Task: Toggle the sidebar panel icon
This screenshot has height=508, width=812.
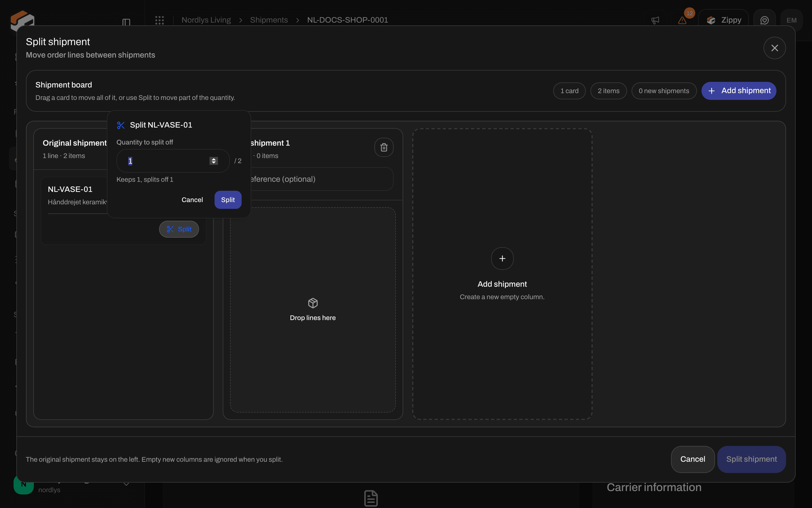Action: [x=126, y=22]
